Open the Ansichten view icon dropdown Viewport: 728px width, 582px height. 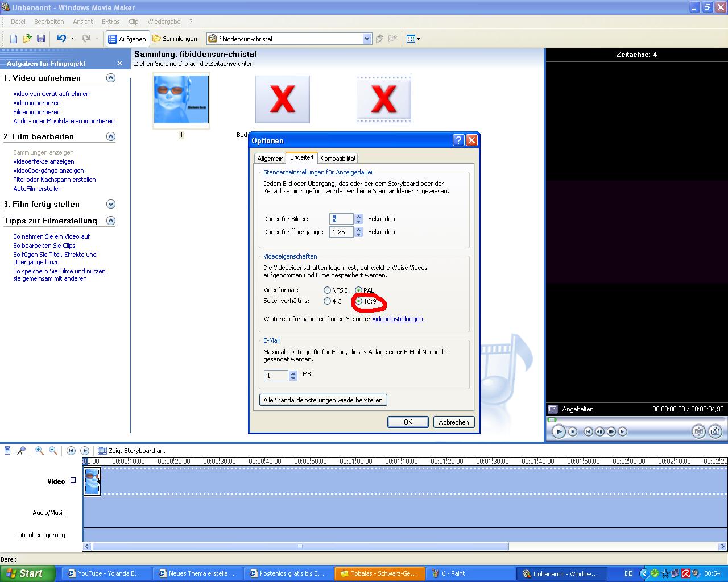413,39
